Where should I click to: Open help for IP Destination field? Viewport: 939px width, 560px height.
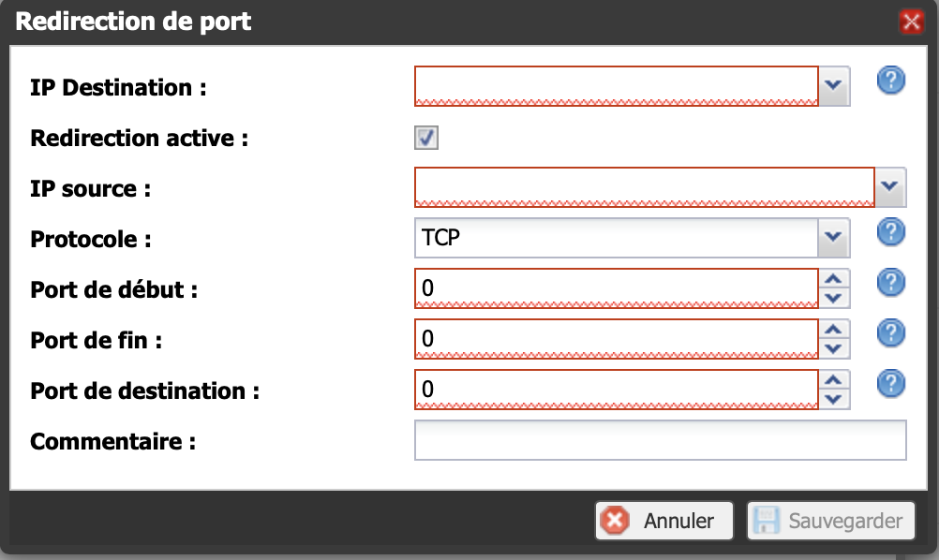(x=890, y=81)
